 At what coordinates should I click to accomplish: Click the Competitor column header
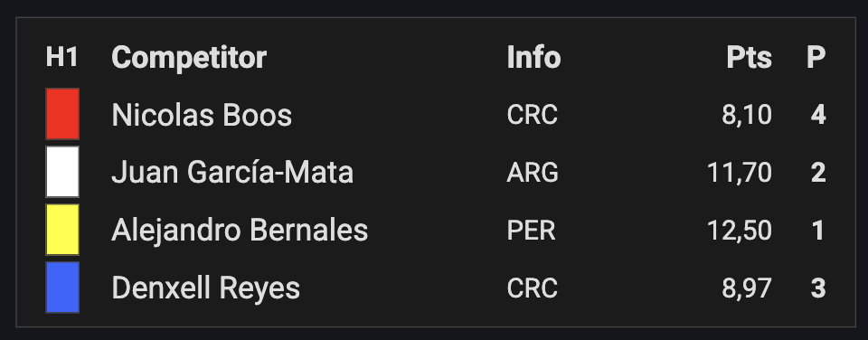point(189,58)
